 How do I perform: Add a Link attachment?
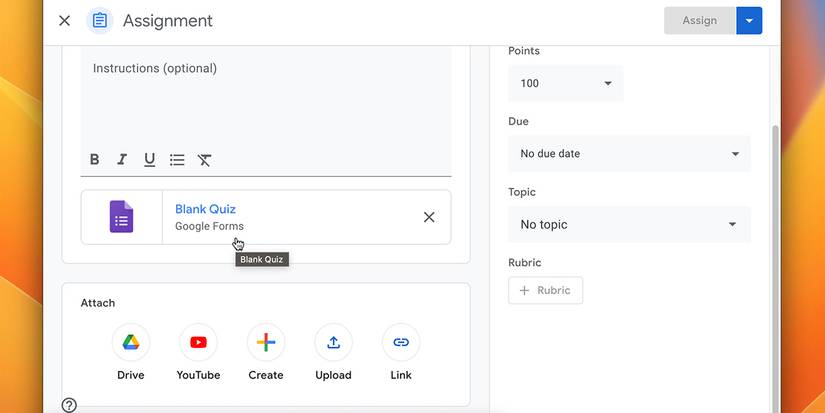(401, 343)
